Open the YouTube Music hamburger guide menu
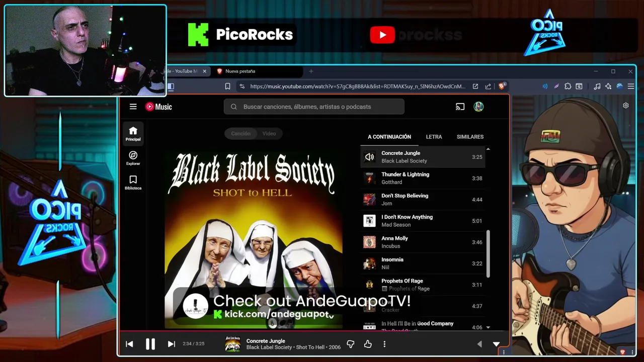Image resolution: width=644 pixels, height=362 pixels. (133, 107)
